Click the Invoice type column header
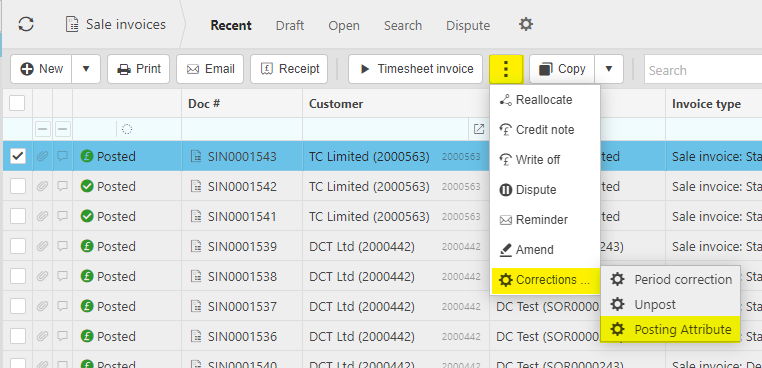 click(714, 104)
